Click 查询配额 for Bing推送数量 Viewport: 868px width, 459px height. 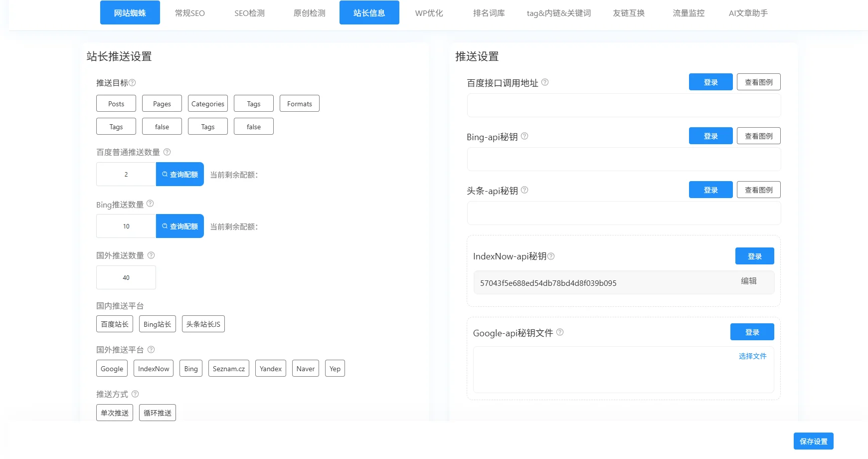(x=180, y=226)
